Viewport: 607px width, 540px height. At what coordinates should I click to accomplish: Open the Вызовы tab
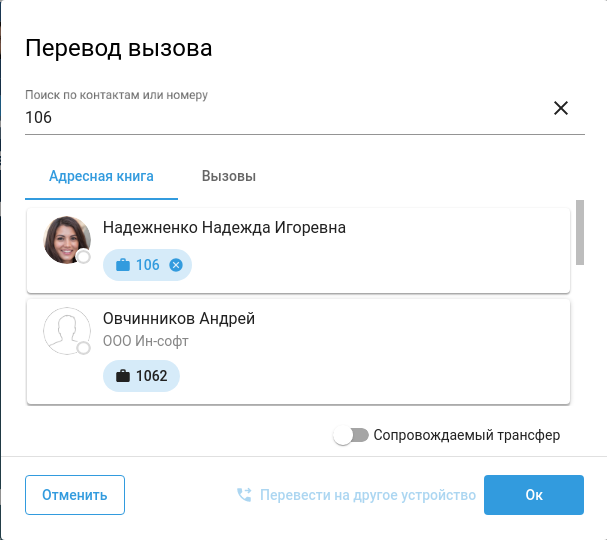[x=229, y=177]
